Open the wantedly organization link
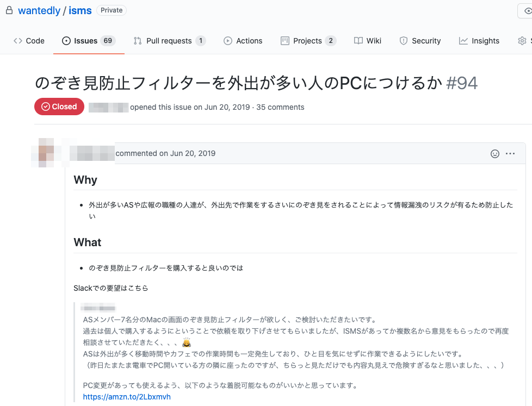 pyautogui.click(x=39, y=11)
